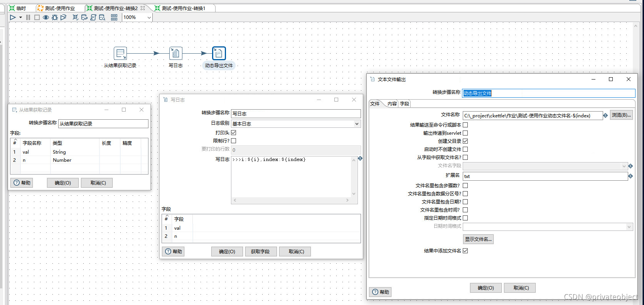Insert variable via diamond icon beside 写日志 text
This screenshot has width=644, height=305.
(360, 159)
